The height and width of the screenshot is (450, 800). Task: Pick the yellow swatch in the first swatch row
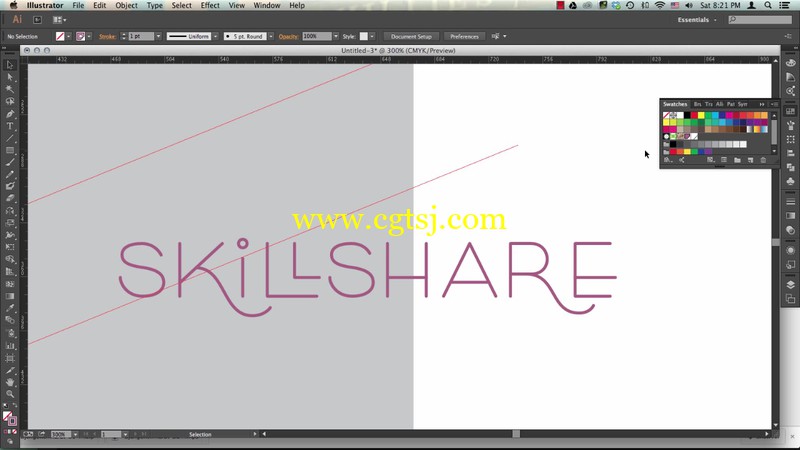tap(701, 116)
